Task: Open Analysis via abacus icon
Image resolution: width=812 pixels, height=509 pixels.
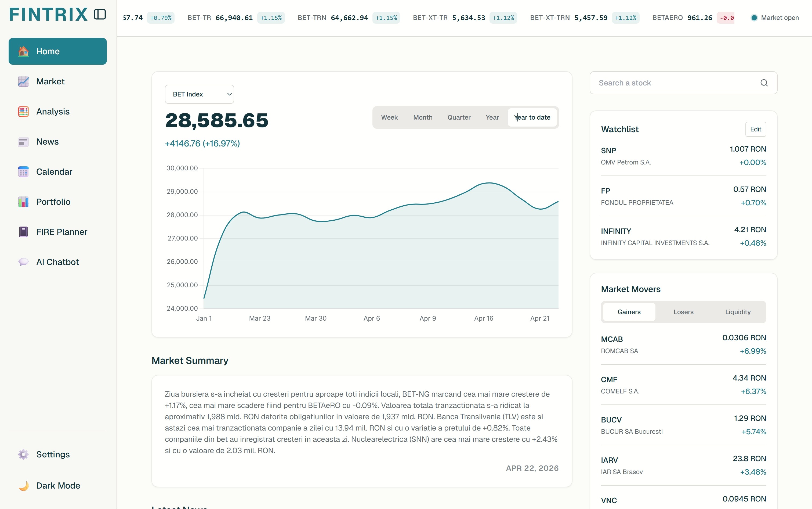Action: (23, 112)
